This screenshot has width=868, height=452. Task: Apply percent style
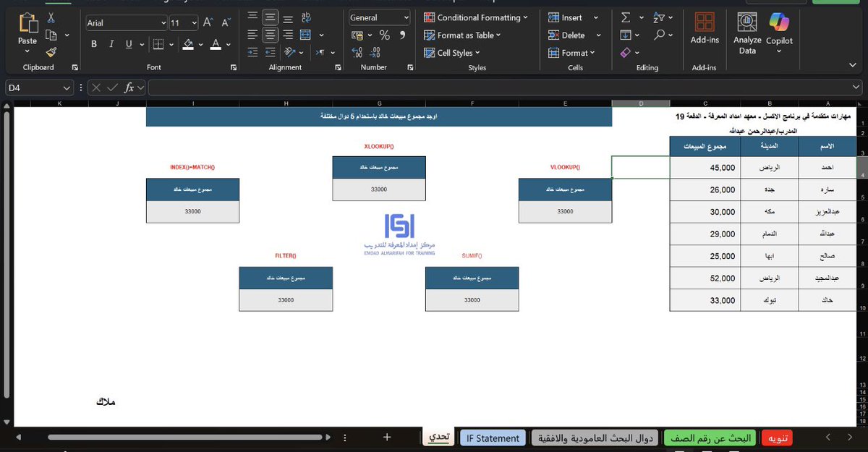385,35
